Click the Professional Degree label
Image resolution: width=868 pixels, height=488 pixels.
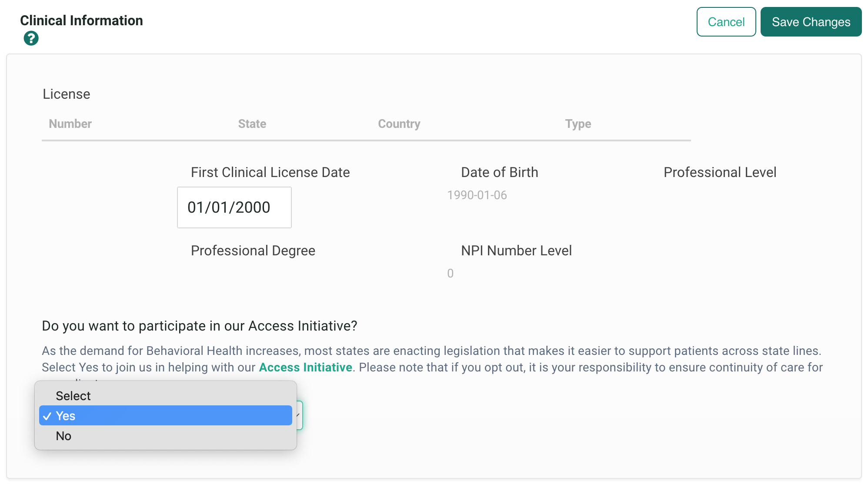click(253, 251)
